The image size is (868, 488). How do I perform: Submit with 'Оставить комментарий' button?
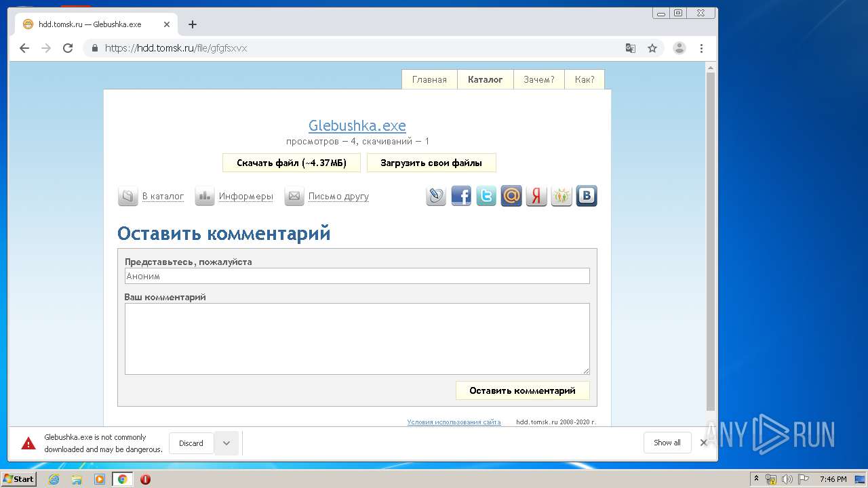point(522,390)
